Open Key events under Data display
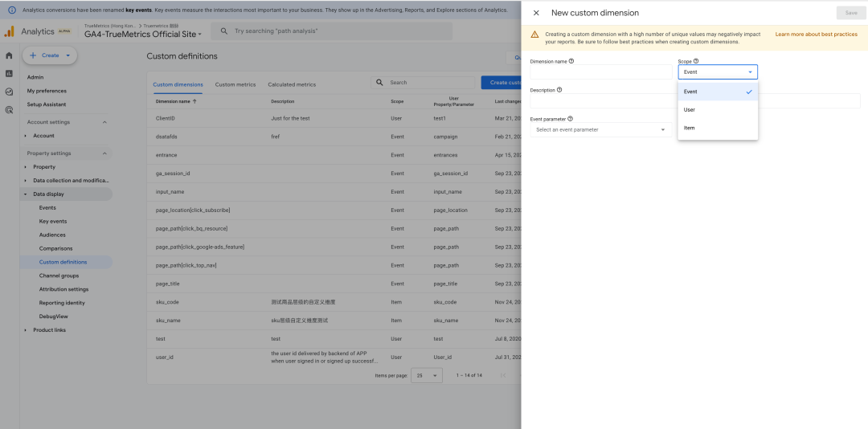 (52, 222)
